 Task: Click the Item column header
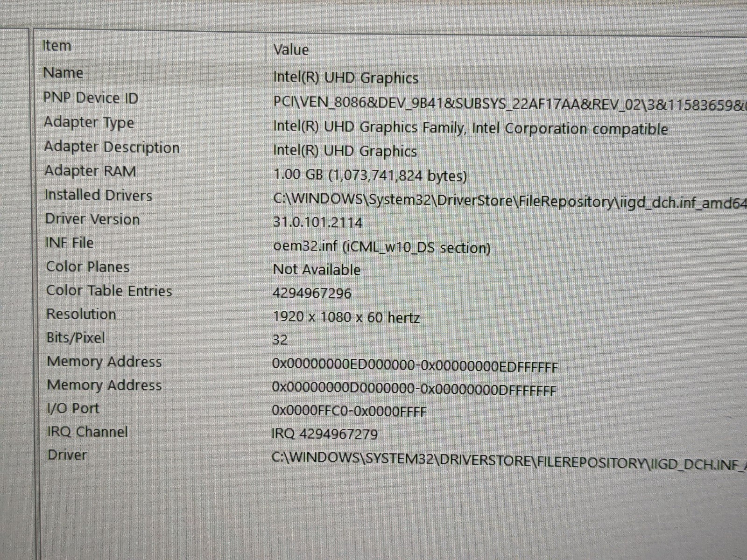(x=57, y=46)
